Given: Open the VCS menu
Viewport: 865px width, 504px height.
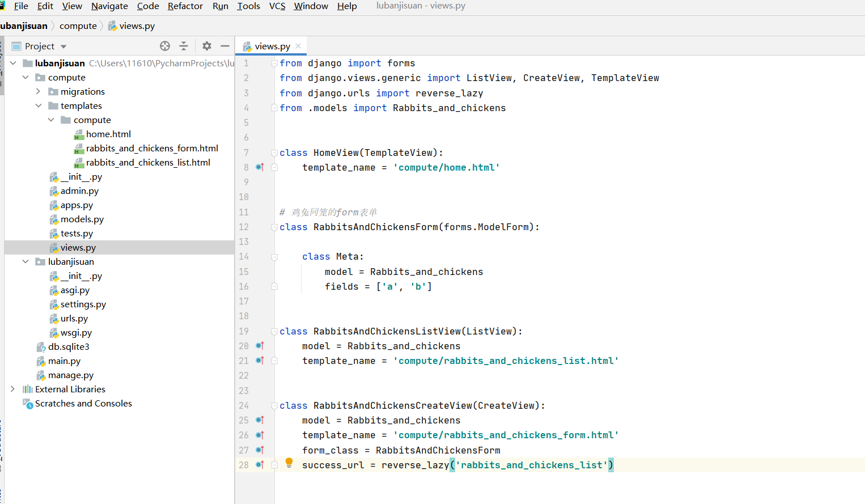Looking at the screenshot, I should pos(277,6).
